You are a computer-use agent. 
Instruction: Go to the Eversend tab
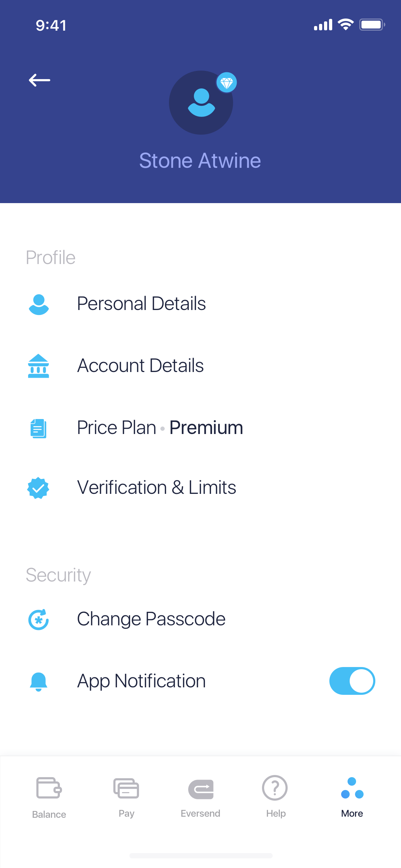click(201, 797)
